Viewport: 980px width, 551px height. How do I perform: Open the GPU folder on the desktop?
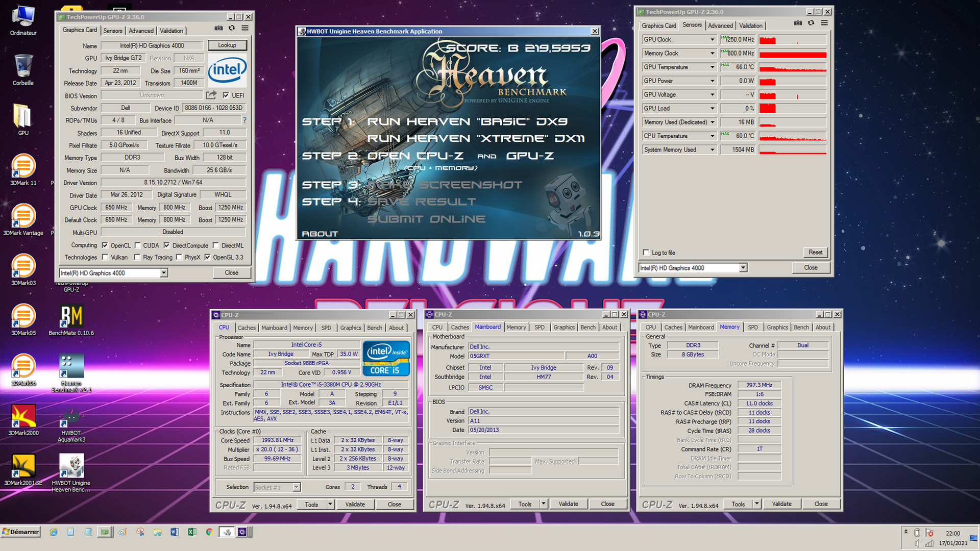[23, 120]
